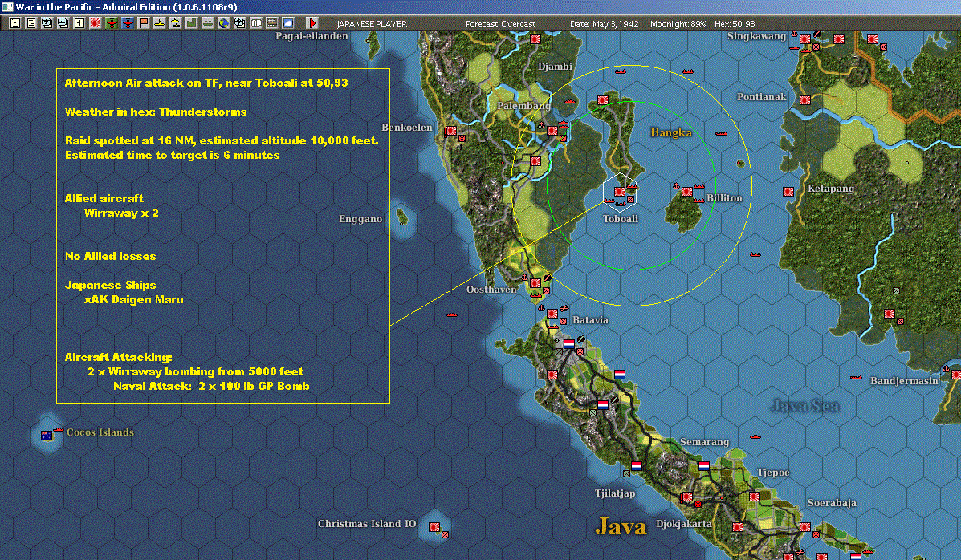
Task: Click the double yellow ships icon
Action: (175, 22)
